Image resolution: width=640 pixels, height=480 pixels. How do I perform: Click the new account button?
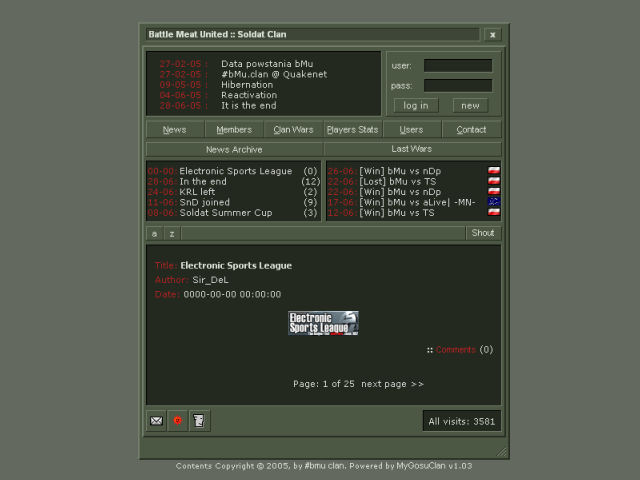(x=470, y=105)
